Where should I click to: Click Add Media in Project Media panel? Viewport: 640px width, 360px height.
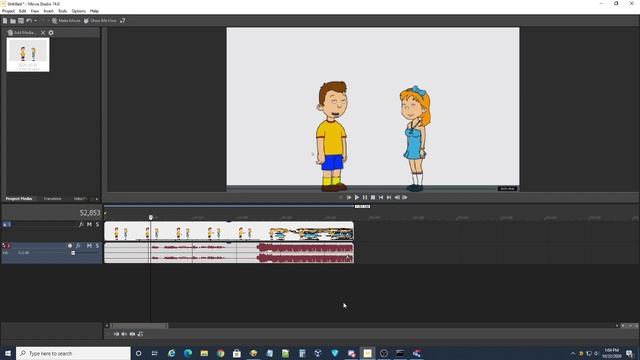click(22, 33)
